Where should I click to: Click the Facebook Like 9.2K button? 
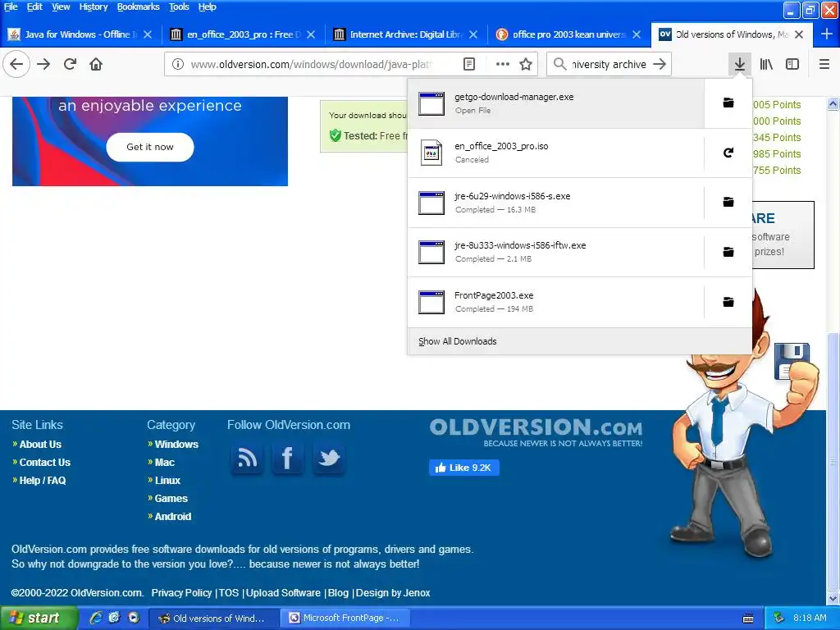point(464,468)
